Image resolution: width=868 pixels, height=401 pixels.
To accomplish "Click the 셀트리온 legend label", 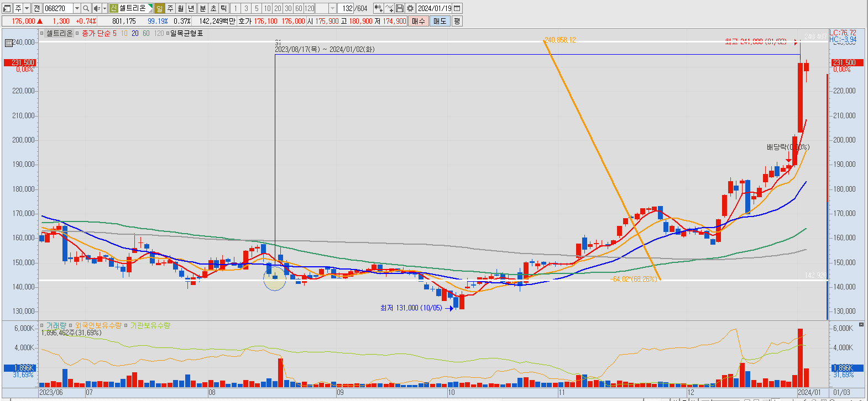I will pos(59,34).
